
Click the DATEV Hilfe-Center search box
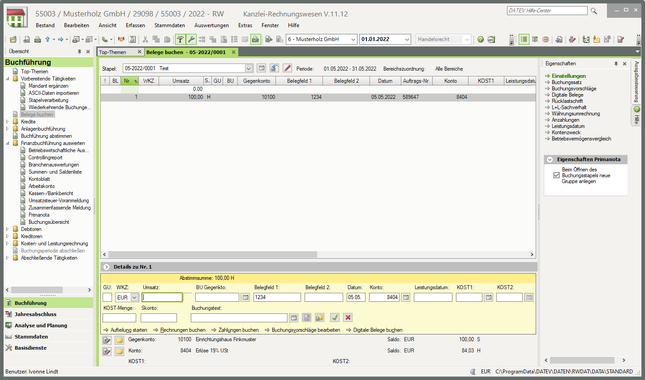point(547,11)
